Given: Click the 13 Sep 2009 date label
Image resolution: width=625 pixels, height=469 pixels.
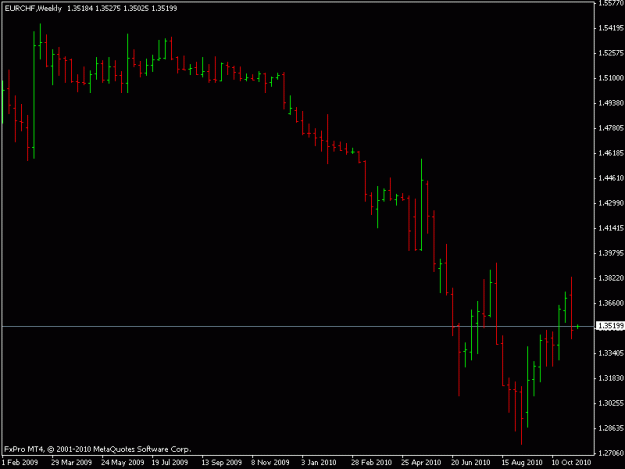Looking at the screenshot, I should 222,463.
